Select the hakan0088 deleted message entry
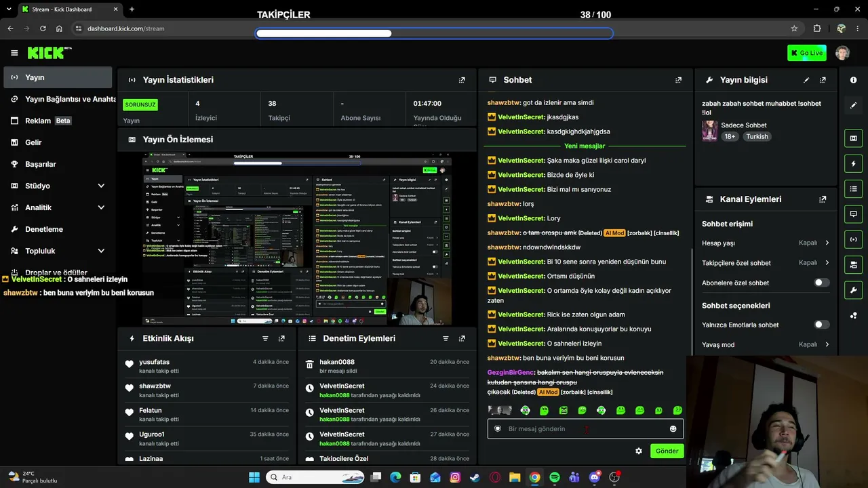The height and width of the screenshot is (488, 868). (x=387, y=366)
